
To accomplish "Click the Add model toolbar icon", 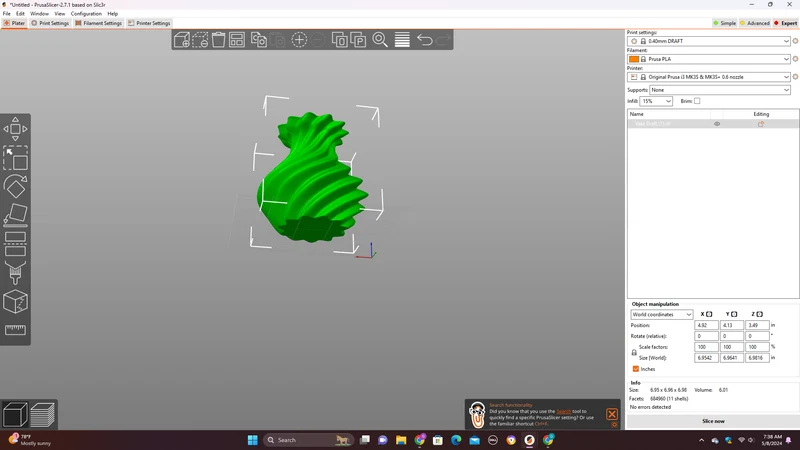I will coord(182,40).
